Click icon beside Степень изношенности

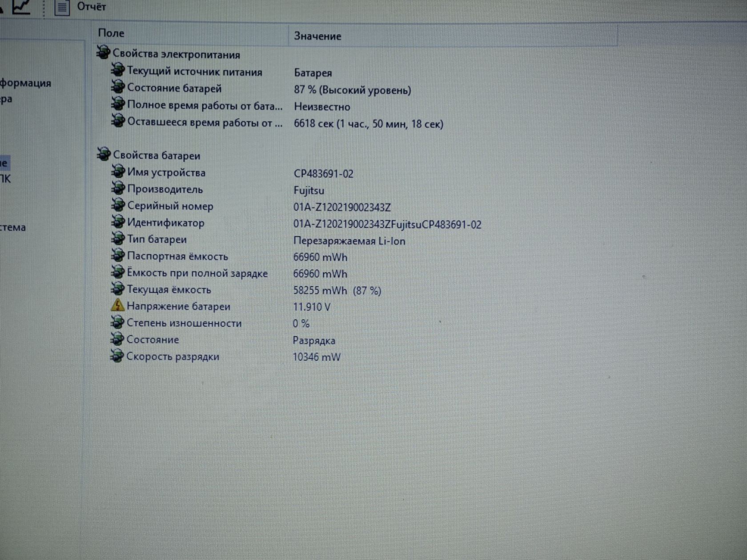(117, 322)
